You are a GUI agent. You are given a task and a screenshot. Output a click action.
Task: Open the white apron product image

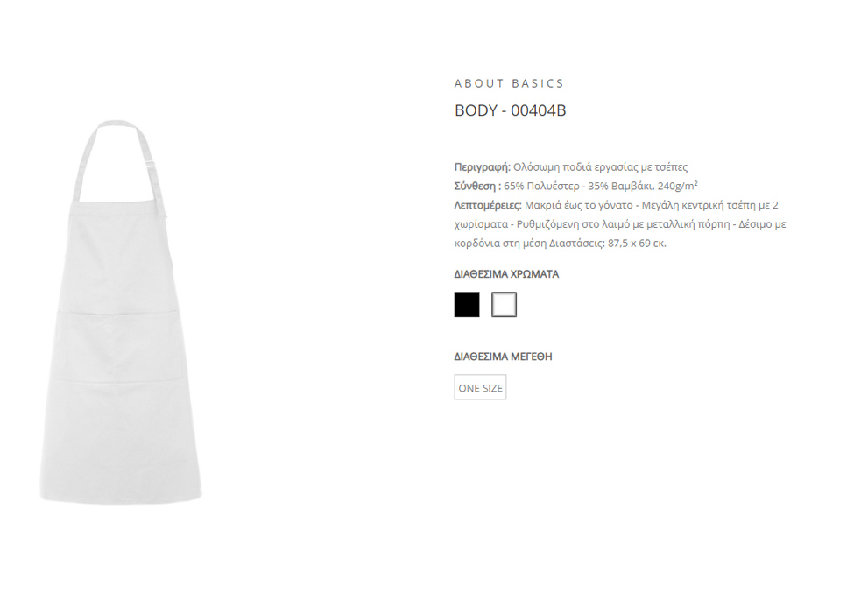(121, 313)
